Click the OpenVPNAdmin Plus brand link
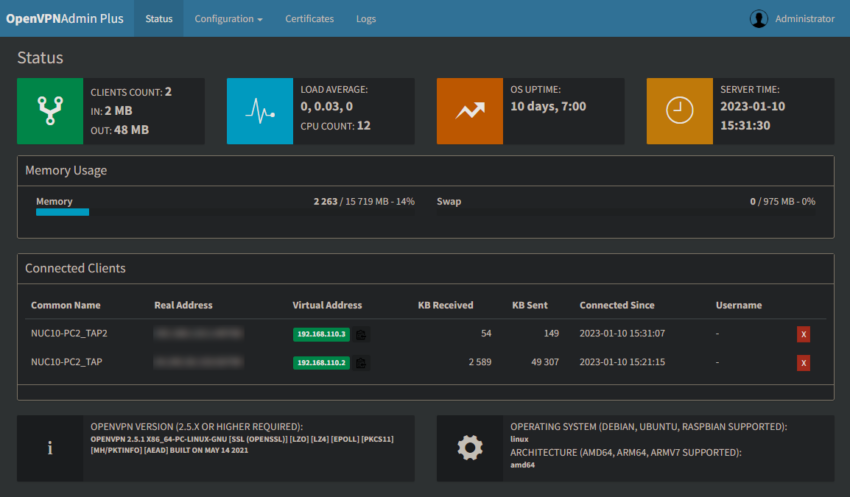Image resolution: width=850 pixels, height=497 pixels. (x=65, y=18)
